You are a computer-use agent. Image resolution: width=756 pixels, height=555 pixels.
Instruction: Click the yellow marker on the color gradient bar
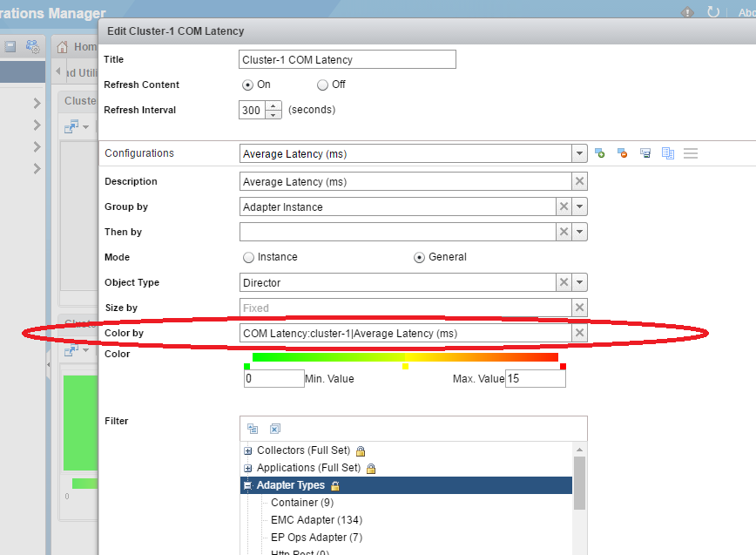[x=405, y=367]
